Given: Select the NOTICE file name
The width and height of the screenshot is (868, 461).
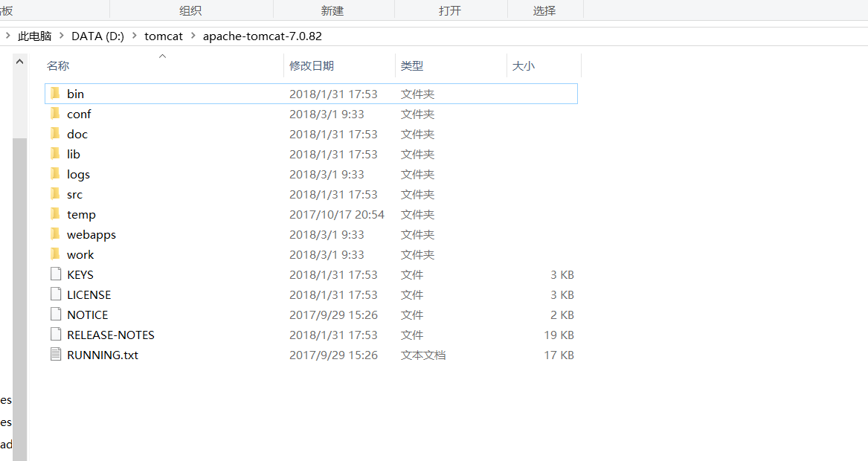Looking at the screenshot, I should (88, 315).
